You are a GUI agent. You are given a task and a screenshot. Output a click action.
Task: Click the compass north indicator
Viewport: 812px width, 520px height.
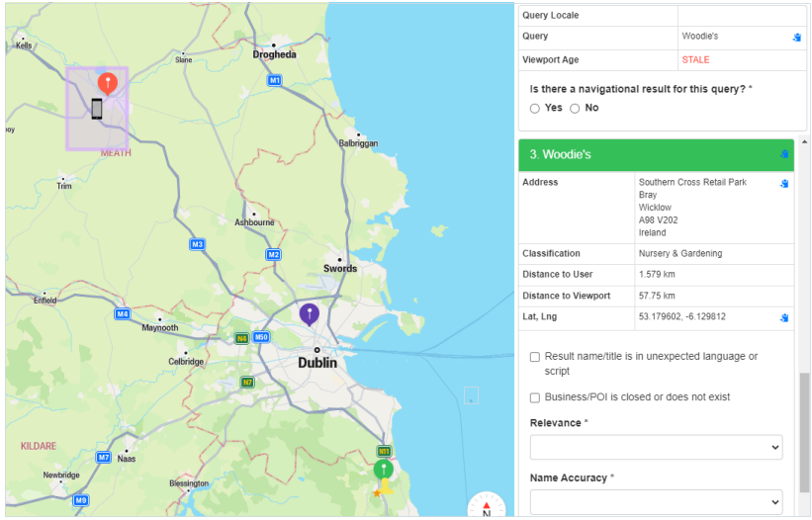(x=486, y=505)
